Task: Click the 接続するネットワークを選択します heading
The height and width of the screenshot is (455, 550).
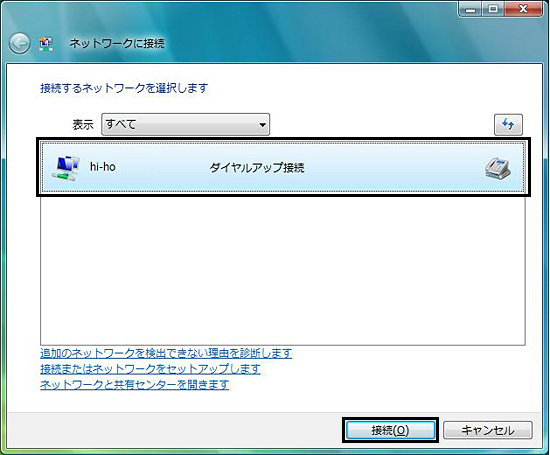Action: click(124, 88)
